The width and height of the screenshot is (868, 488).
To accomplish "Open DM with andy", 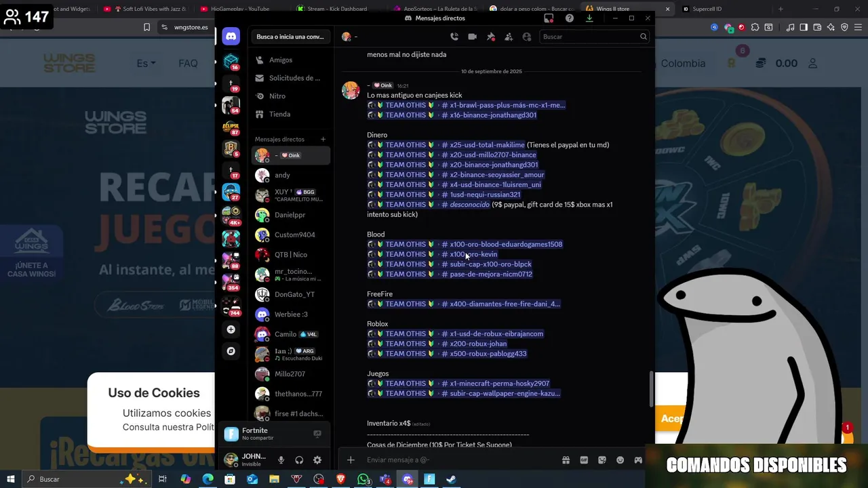I will point(290,176).
